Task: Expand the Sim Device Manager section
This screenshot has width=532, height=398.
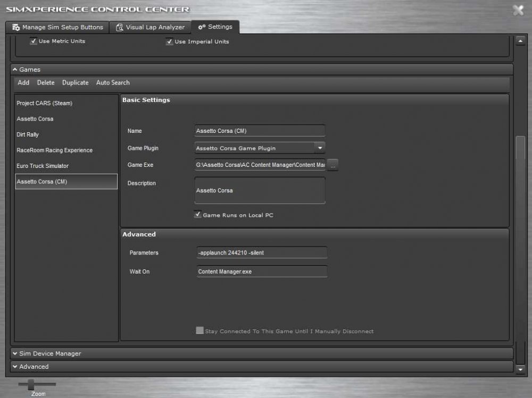Action: pyautogui.click(x=262, y=353)
